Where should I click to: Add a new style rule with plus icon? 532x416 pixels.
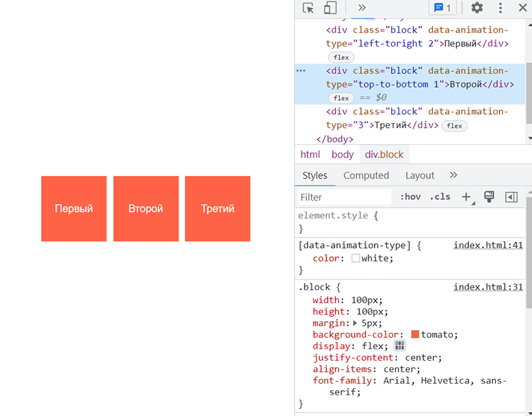(x=466, y=197)
